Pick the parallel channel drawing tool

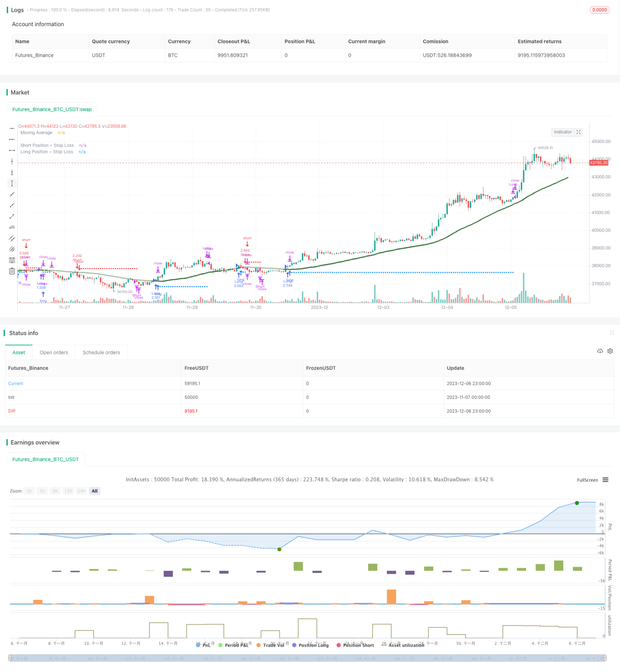click(x=12, y=238)
